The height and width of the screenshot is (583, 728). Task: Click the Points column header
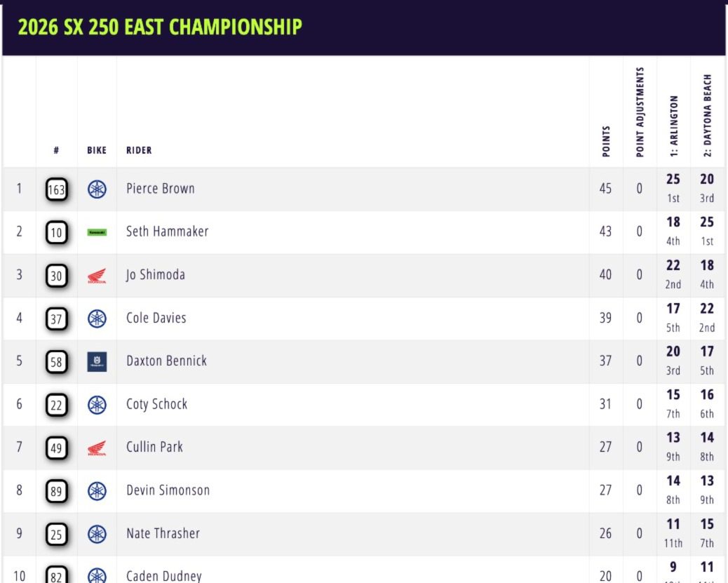pyautogui.click(x=606, y=140)
